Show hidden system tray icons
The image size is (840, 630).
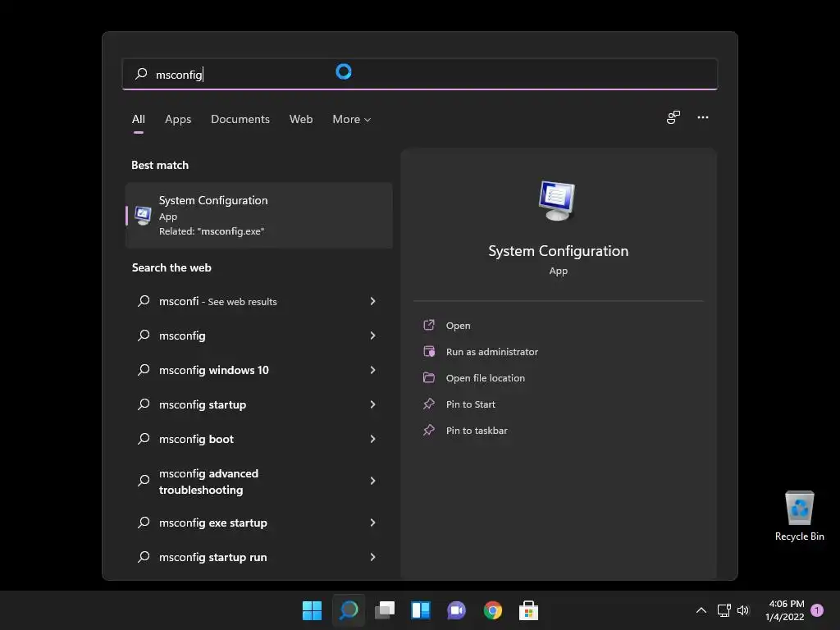pos(701,610)
